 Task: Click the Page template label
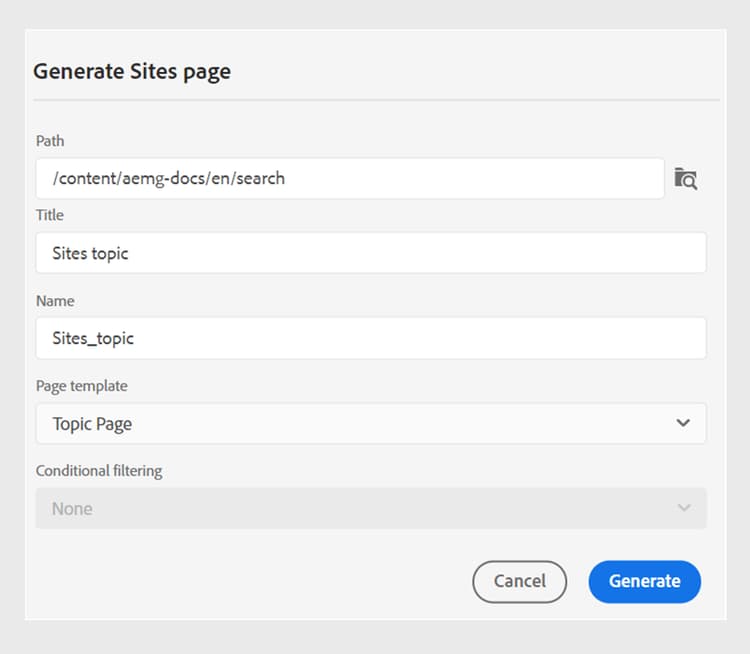(82, 386)
